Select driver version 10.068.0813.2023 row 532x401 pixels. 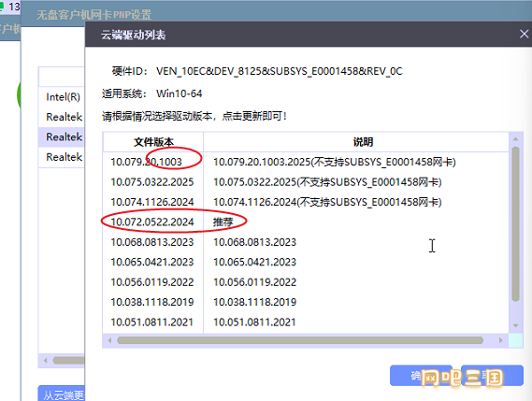coord(306,242)
